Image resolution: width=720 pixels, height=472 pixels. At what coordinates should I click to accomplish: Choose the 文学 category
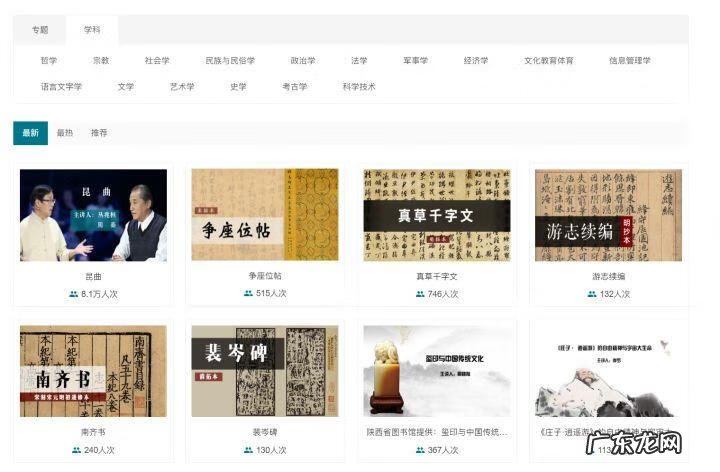[x=126, y=86]
